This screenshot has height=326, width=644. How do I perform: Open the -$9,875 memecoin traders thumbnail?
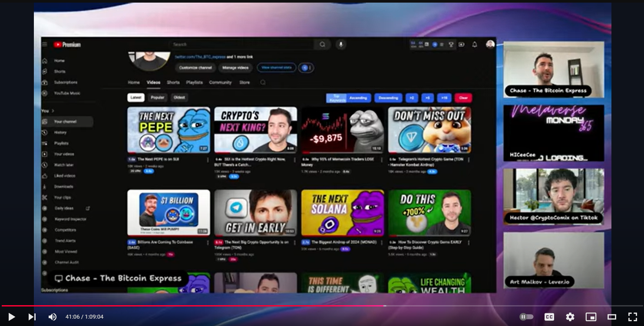[343, 130]
